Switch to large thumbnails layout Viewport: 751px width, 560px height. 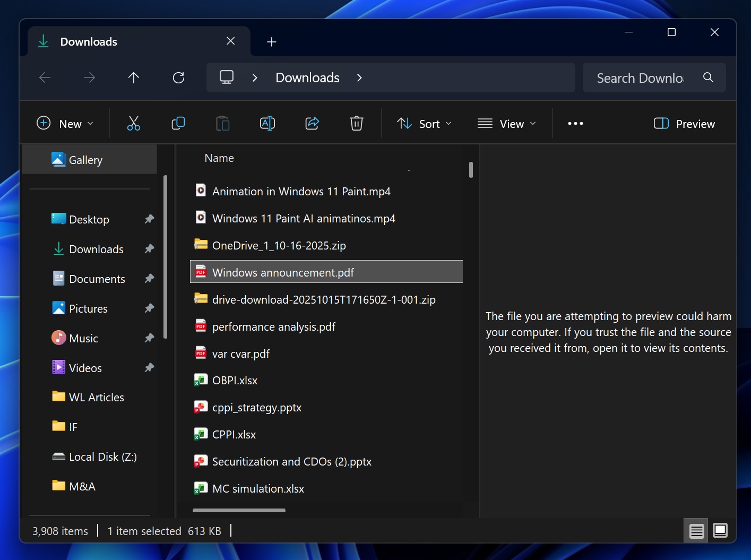(x=720, y=530)
